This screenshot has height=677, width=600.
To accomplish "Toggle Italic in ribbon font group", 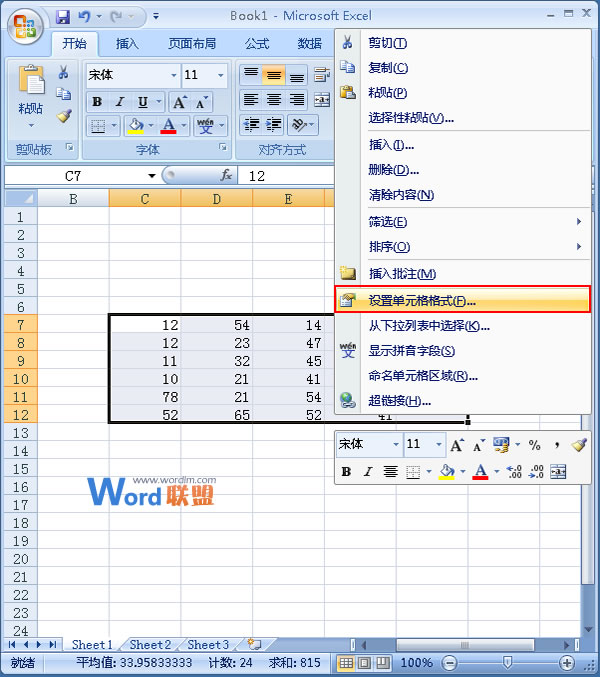I will (x=120, y=102).
